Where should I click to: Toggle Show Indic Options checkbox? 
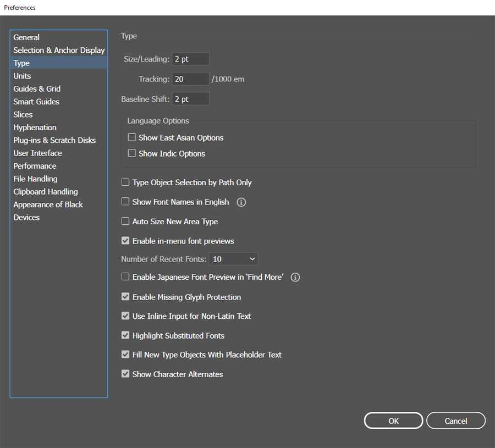132,153
